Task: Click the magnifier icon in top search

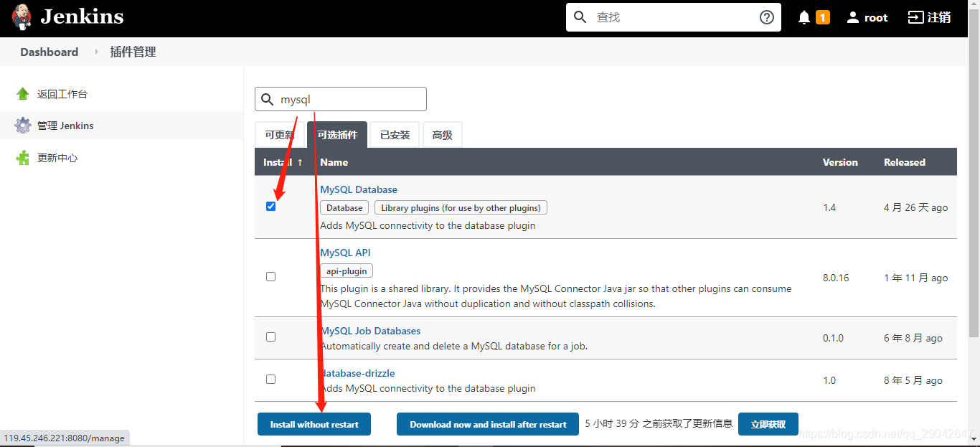Action: pos(580,17)
